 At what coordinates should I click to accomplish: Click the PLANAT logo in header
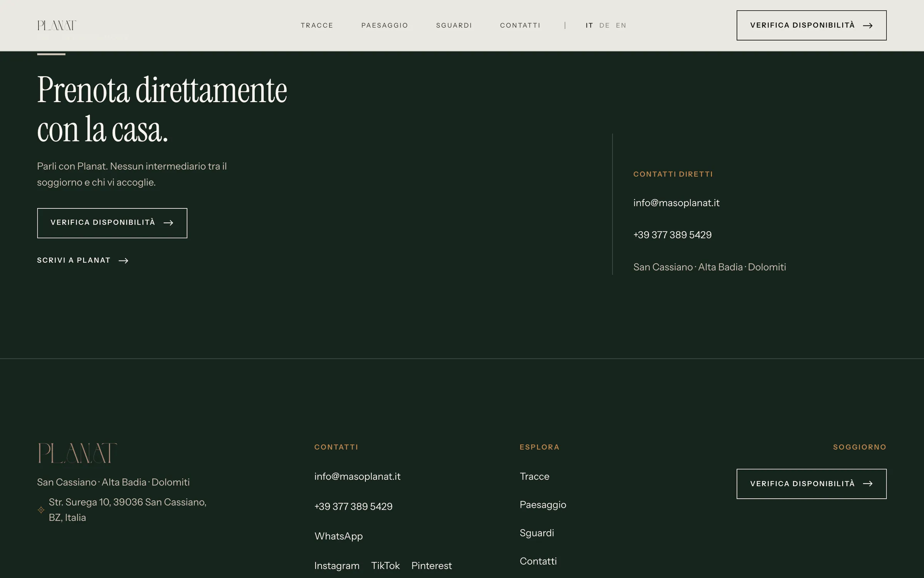click(x=57, y=25)
